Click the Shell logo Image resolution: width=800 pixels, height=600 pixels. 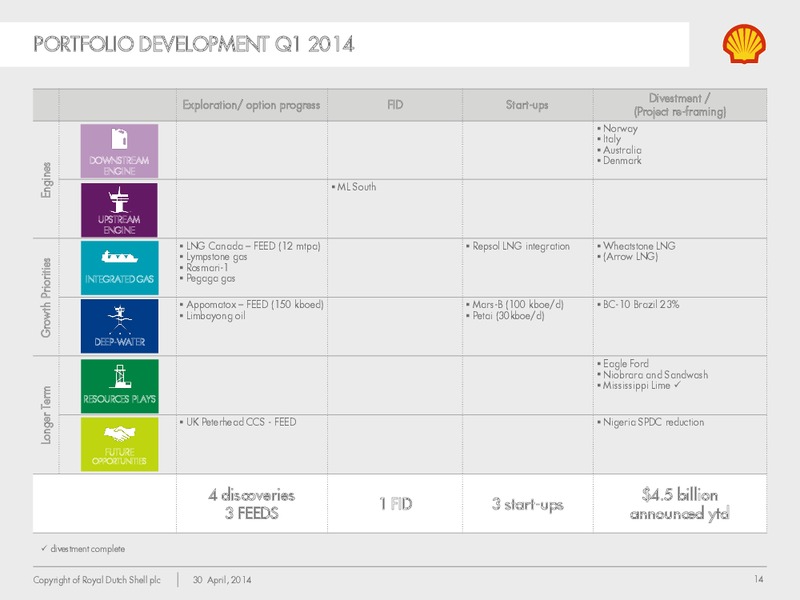744,43
